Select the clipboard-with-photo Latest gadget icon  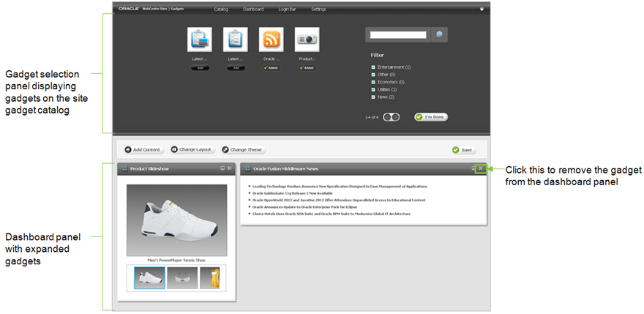200,40
